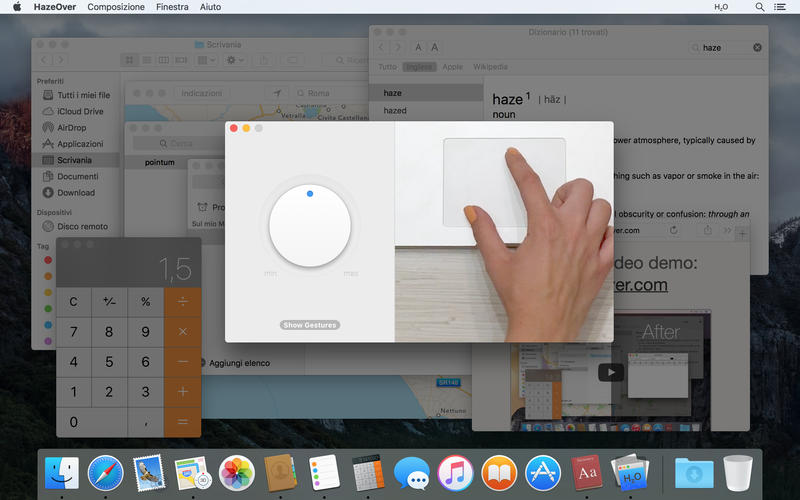Open Calculator icon in the Dock
The width and height of the screenshot is (800, 500).
pos(368,473)
